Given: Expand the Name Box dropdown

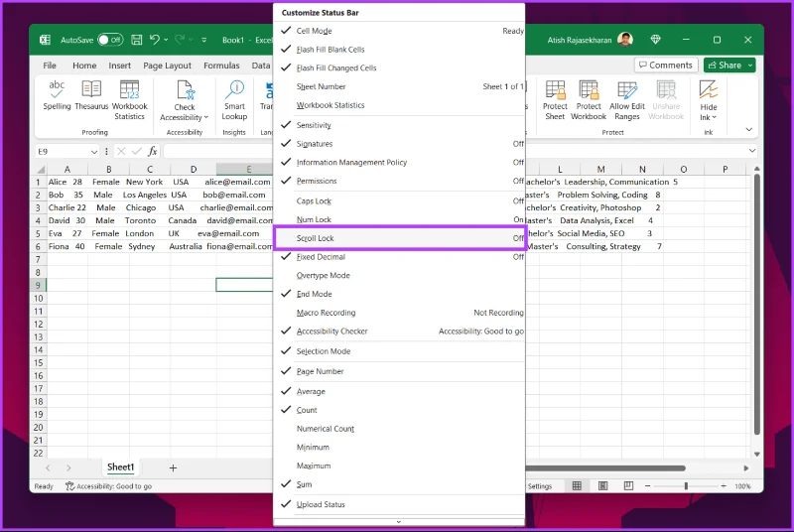Looking at the screenshot, I should (93, 151).
